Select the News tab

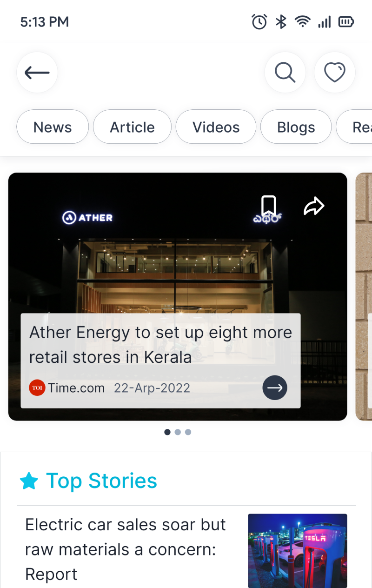(x=53, y=127)
